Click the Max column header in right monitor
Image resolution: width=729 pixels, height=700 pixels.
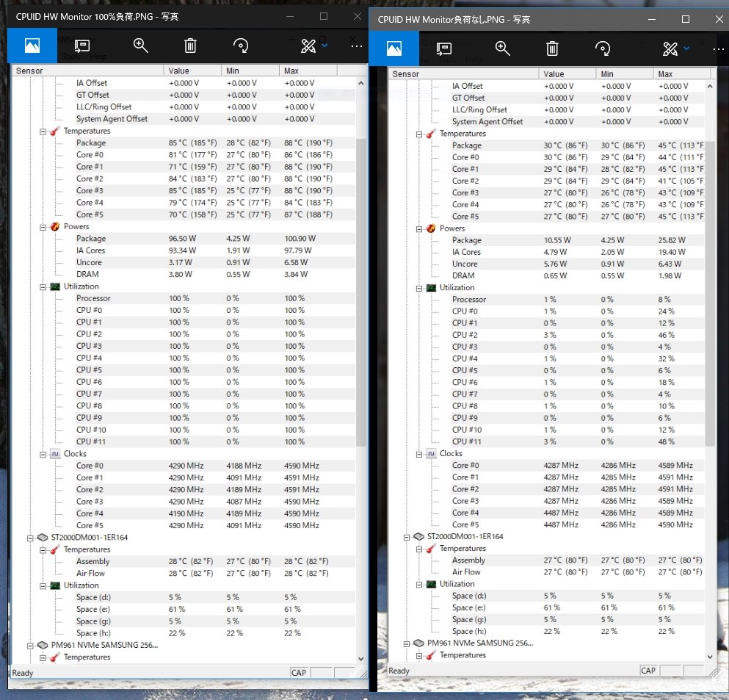point(681,74)
